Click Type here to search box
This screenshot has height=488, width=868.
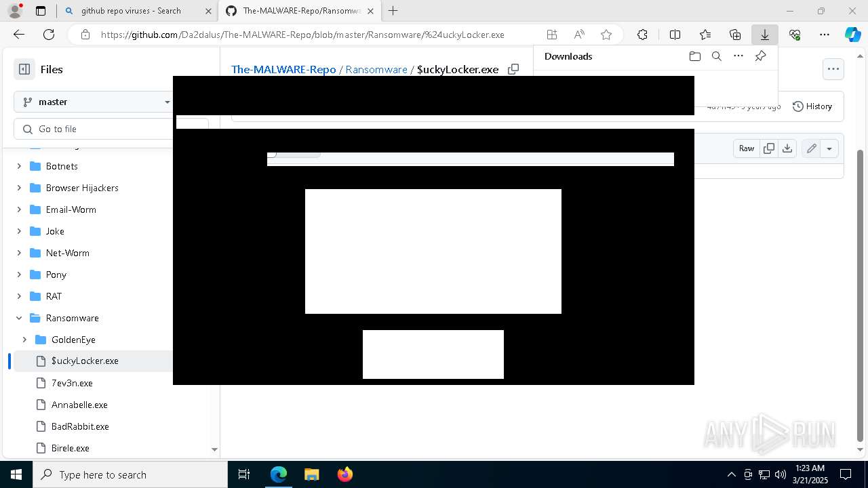pyautogui.click(x=130, y=474)
